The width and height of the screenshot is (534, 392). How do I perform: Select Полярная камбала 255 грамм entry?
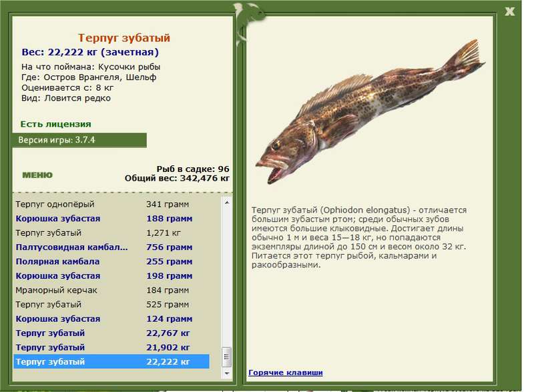[x=111, y=261]
